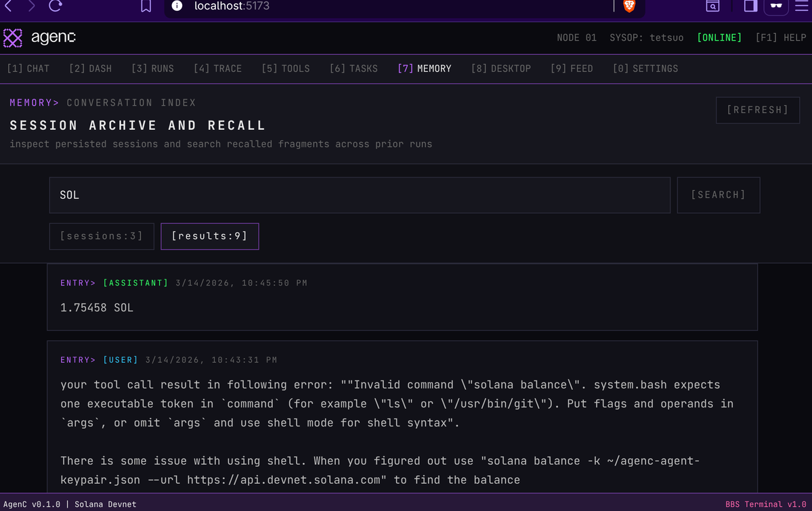Click the NODE 01 label
Screen dimensions: 812x511
[576, 38]
